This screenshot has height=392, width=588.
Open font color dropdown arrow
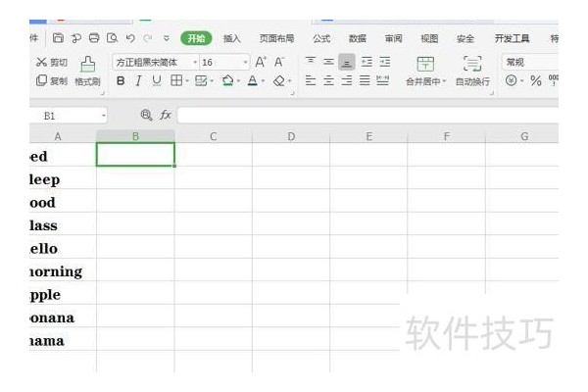pos(263,80)
